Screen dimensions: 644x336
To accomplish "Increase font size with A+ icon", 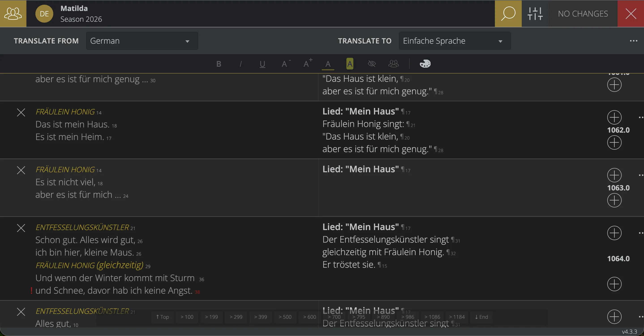I will pos(307,63).
